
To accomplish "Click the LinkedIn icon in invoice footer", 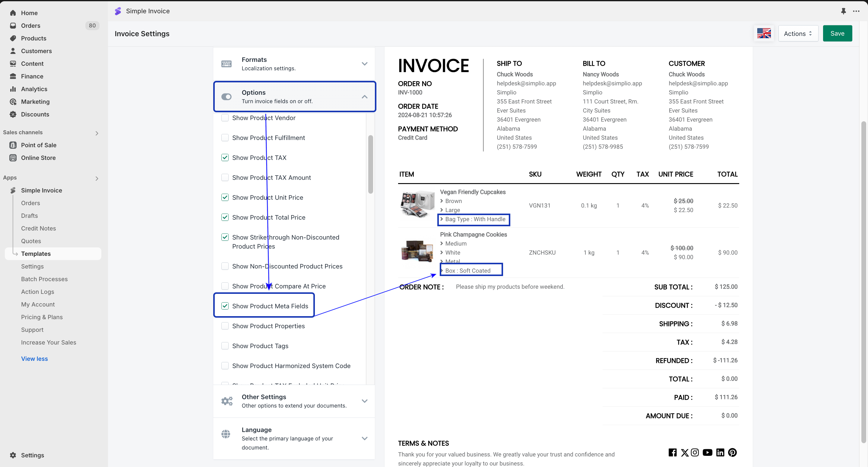I will 720,453.
